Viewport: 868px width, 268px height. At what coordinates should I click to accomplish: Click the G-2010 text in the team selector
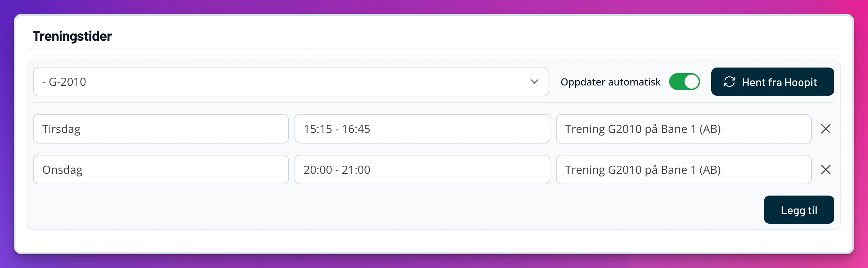pos(67,82)
